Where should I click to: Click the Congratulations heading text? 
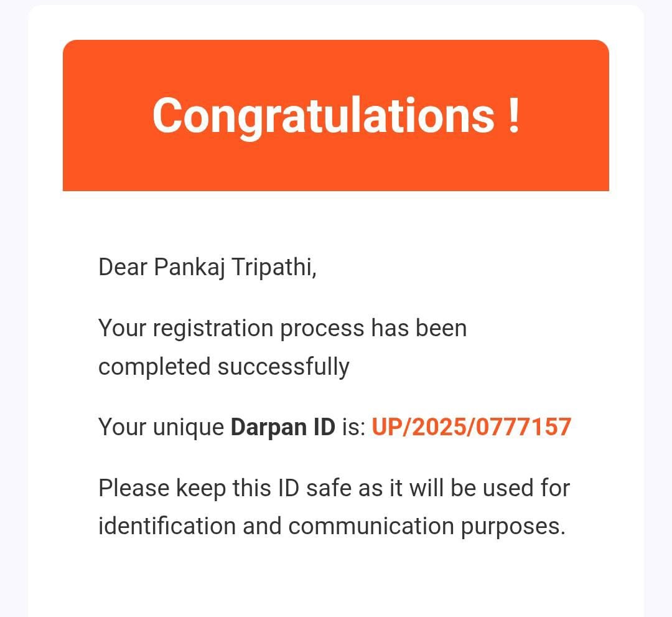[322, 116]
